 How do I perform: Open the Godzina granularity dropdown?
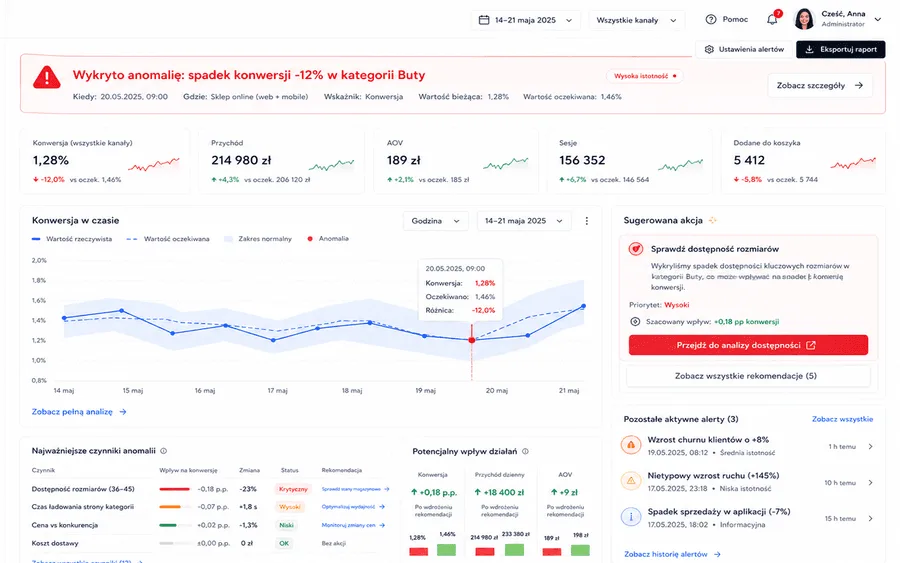coord(436,221)
